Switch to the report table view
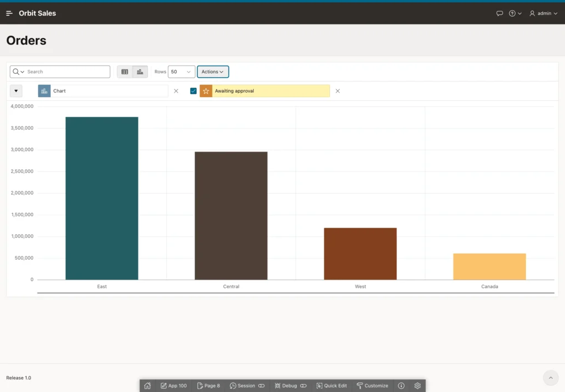Viewport: 565px width, 392px height. [125, 72]
